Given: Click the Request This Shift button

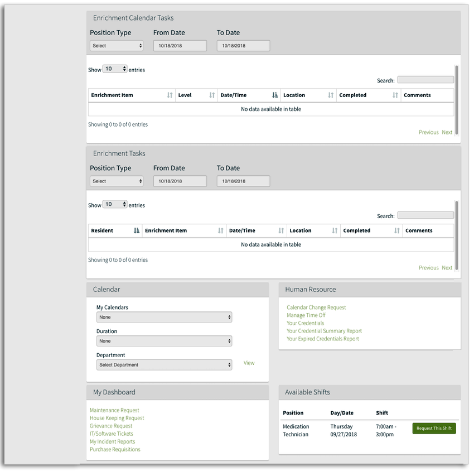Looking at the screenshot, I should (x=434, y=429).
